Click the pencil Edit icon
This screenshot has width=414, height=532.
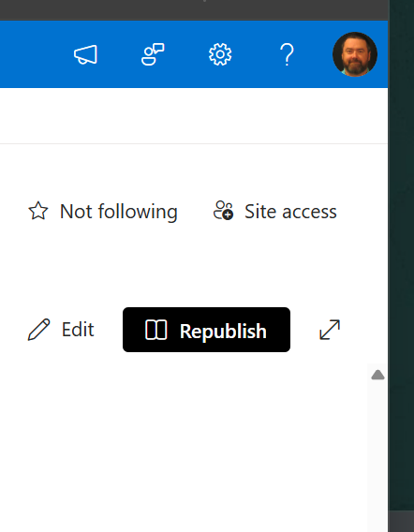point(38,329)
